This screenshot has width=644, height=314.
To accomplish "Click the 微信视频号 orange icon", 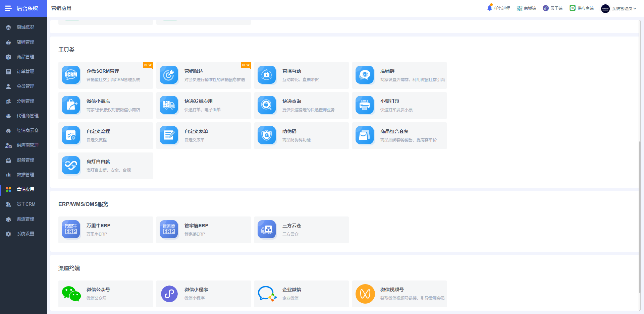I will (x=365, y=294).
